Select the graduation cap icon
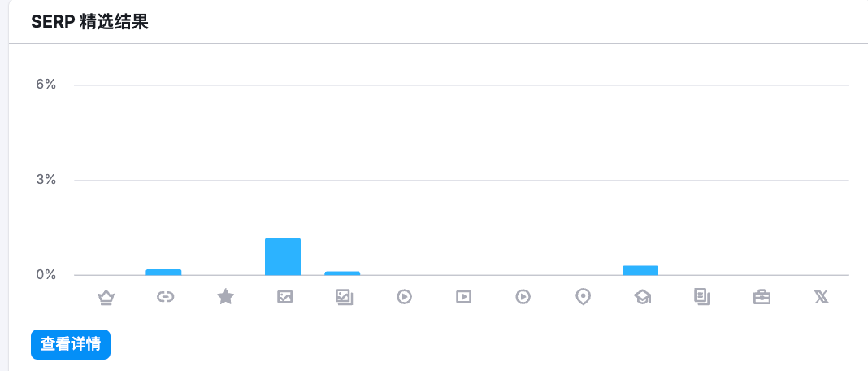The image size is (868, 371). point(642,297)
